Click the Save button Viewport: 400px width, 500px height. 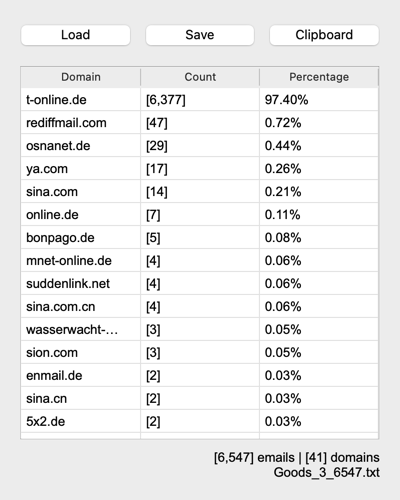[x=200, y=35]
